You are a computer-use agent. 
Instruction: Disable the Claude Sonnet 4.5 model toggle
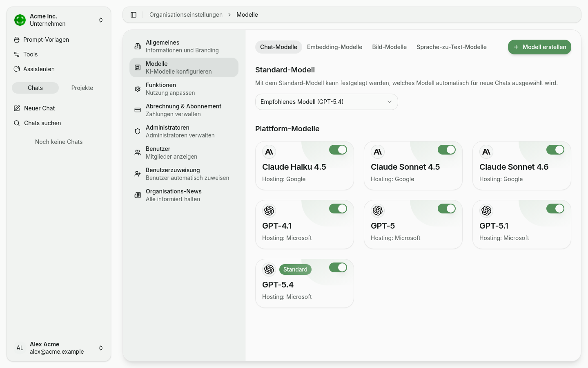447,150
